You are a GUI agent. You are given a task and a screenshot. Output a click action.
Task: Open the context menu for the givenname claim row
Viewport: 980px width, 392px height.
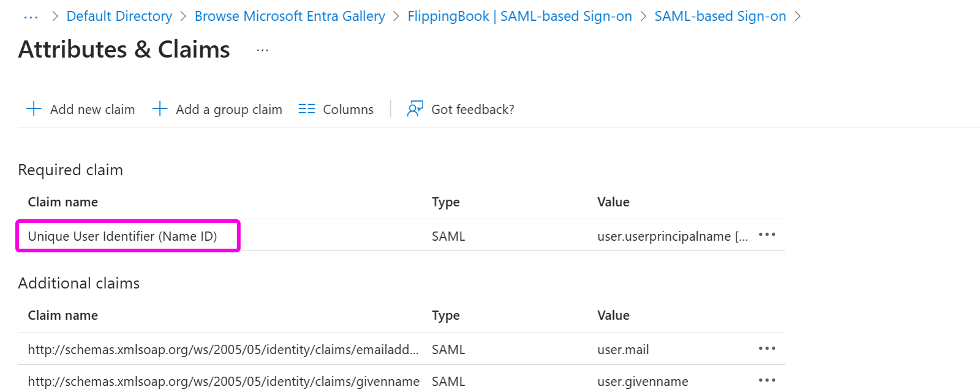click(767, 380)
